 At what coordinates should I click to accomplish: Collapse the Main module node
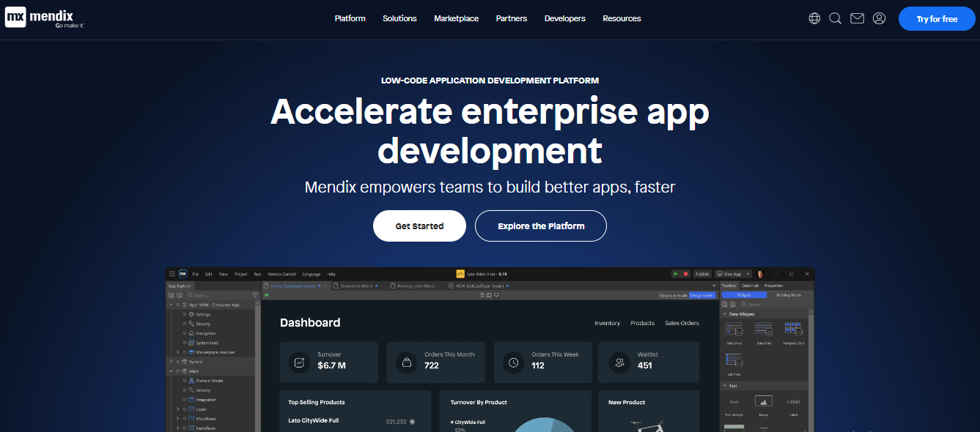(171, 371)
